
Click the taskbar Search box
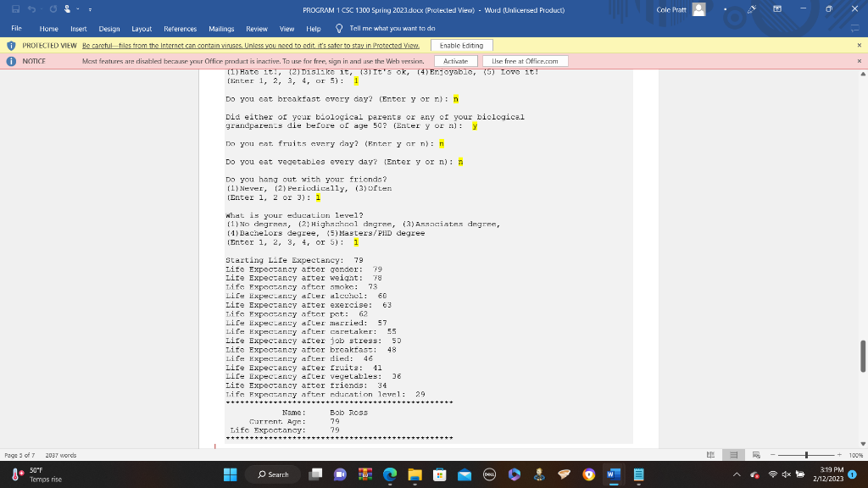tap(274, 474)
